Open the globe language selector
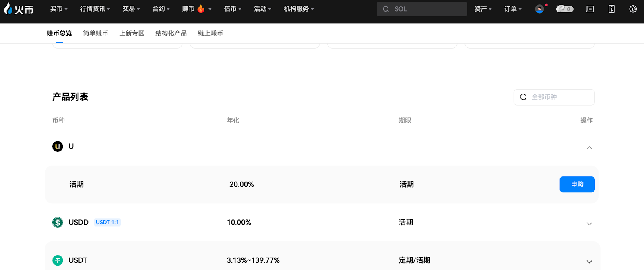 pyautogui.click(x=633, y=9)
